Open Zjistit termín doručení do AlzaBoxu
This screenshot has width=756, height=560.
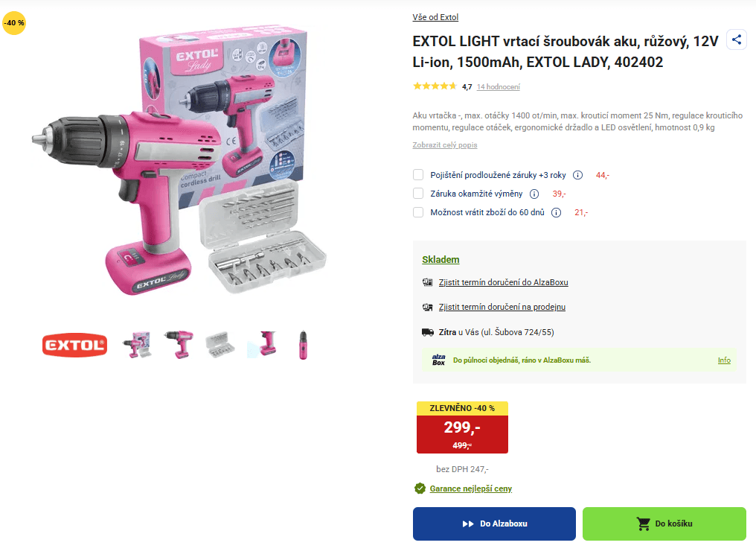click(x=503, y=282)
